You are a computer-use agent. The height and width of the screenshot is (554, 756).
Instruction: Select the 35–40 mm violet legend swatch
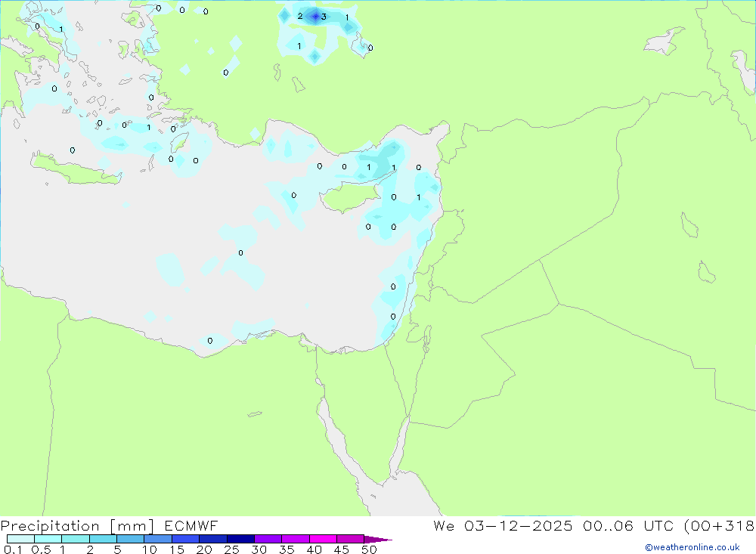coord(296,539)
